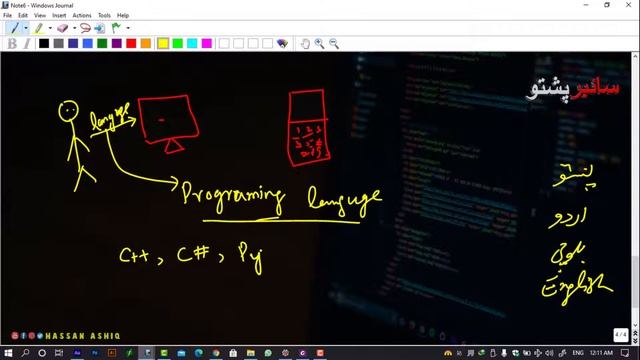Pick the dark navy ink color
640x360 pixels.
[x=73, y=43]
